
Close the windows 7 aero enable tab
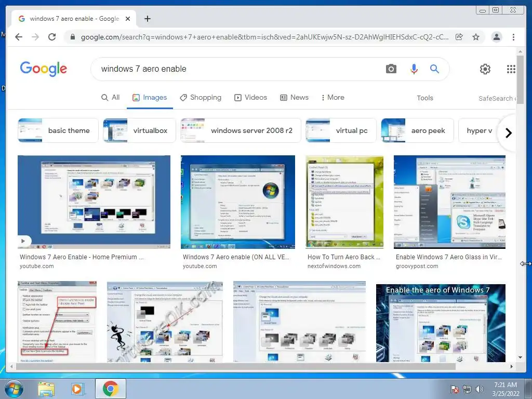pos(128,19)
